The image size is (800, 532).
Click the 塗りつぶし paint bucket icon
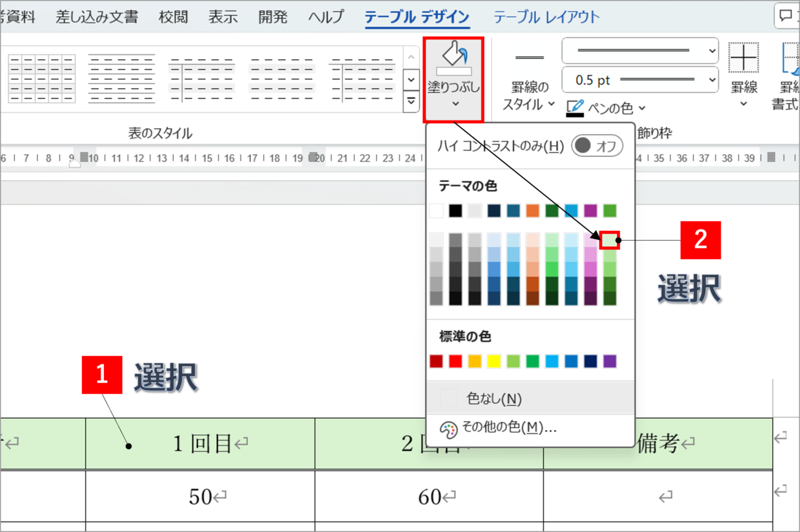click(454, 57)
